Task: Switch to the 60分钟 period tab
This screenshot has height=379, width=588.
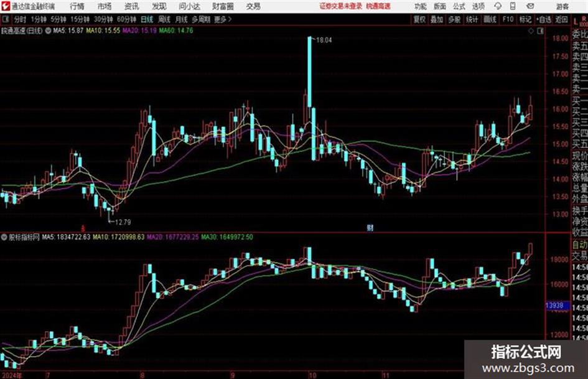Action: tap(126, 19)
